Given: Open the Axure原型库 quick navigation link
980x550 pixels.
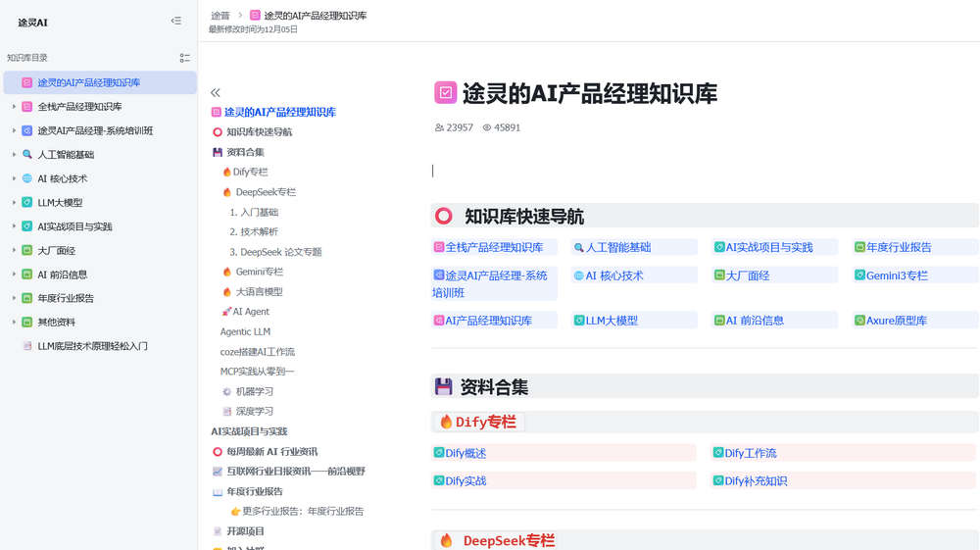Looking at the screenshot, I should click(x=897, y=321).
